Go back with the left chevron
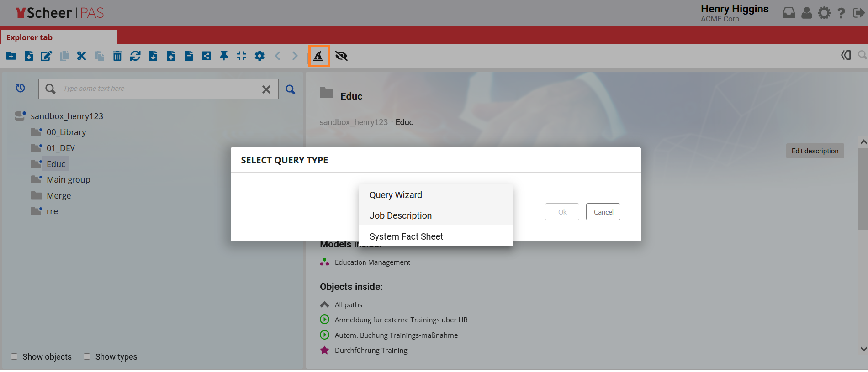 tap(277, 56)
